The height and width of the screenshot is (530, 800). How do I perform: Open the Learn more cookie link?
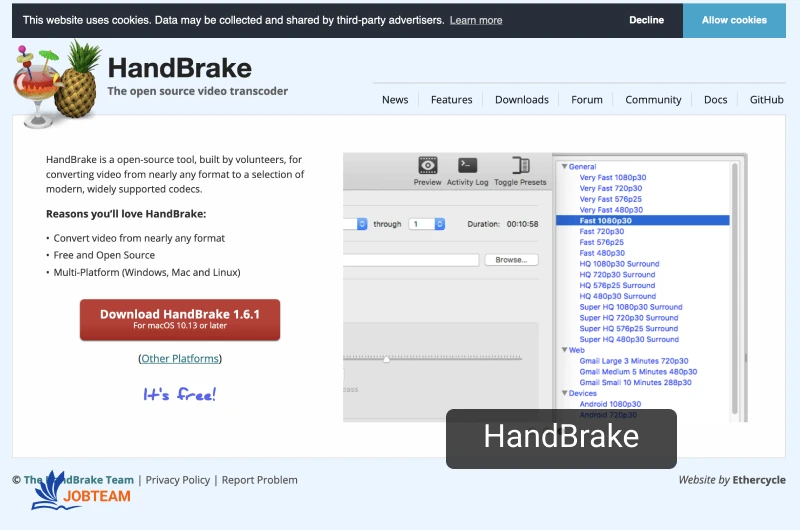(x=476, y=20)
